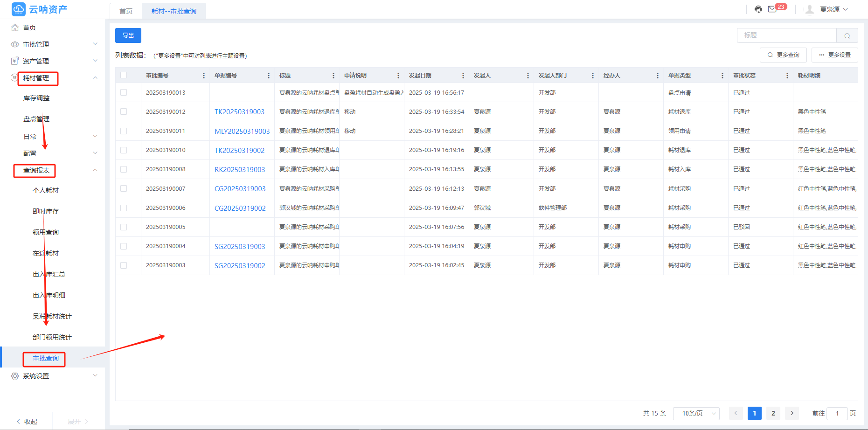This screenshot has height=430, width=868.
Task: Click the cloud logo icon of 云呐资产
Action: [x=19, y=9]
